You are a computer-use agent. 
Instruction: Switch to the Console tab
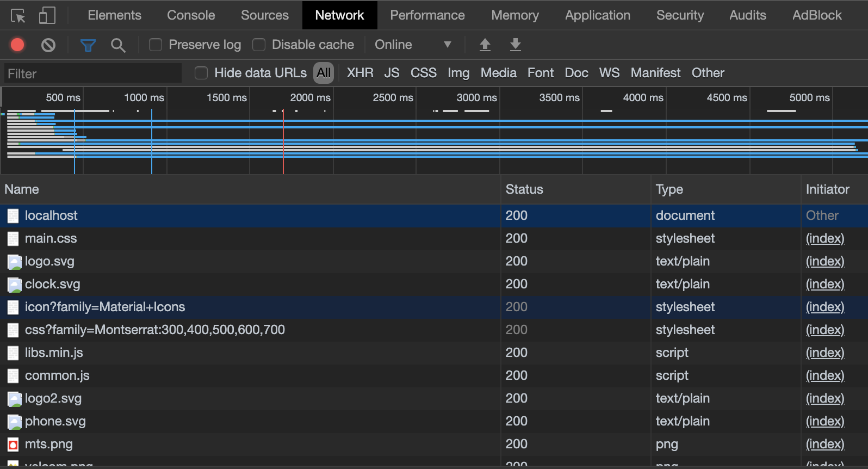pyautogui.click(x=191, y=15)
